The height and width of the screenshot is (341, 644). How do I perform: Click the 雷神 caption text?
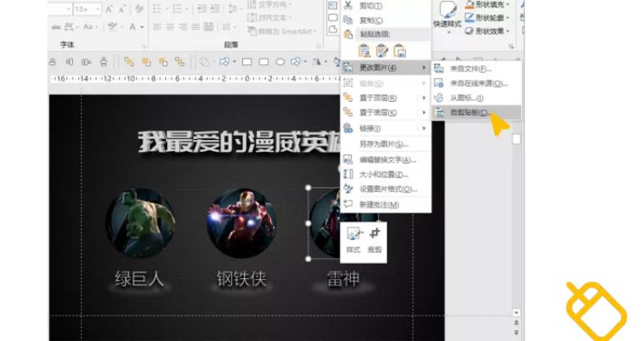343,278
